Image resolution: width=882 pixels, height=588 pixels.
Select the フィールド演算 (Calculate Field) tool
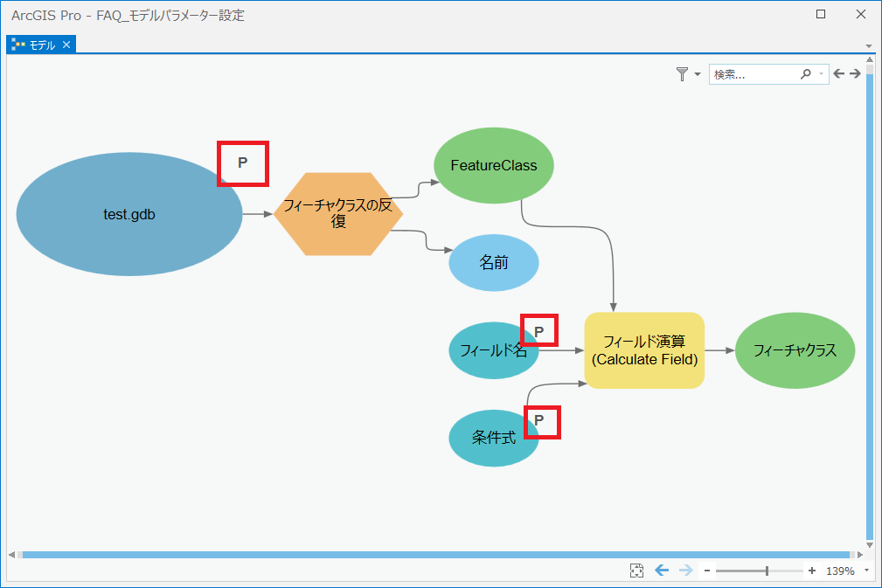coord(644,350)
